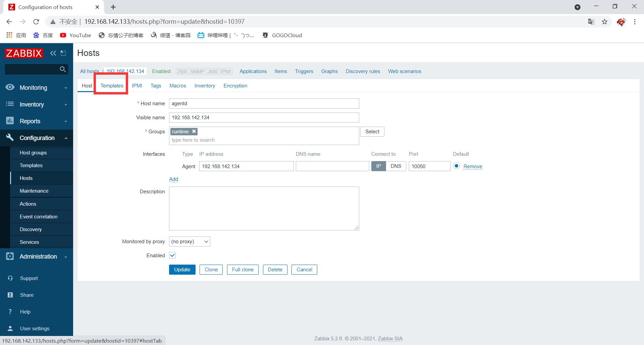This screenshot has height=345, width=644.
Task: Click the Host name input field
Action: click(264, 103)
